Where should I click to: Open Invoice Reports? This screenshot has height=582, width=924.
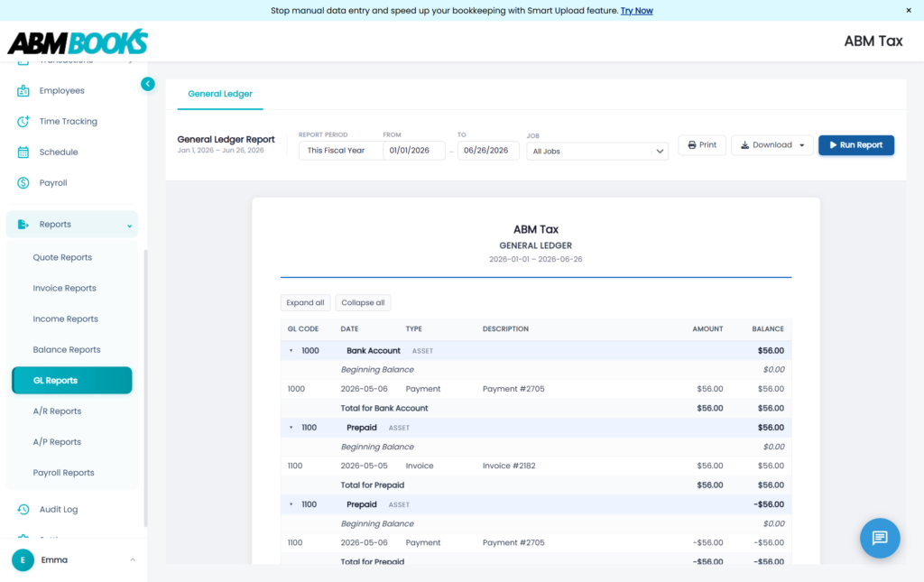[x=64, y=288]
